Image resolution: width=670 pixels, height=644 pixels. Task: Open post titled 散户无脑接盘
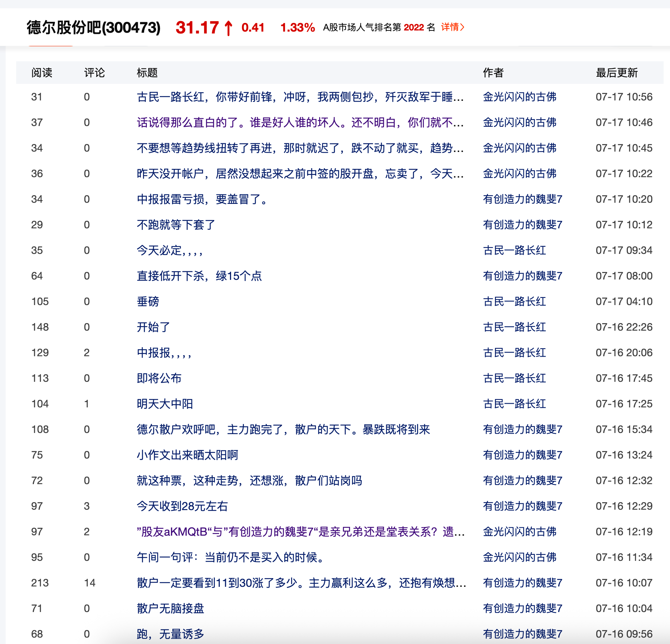[171, 609]
